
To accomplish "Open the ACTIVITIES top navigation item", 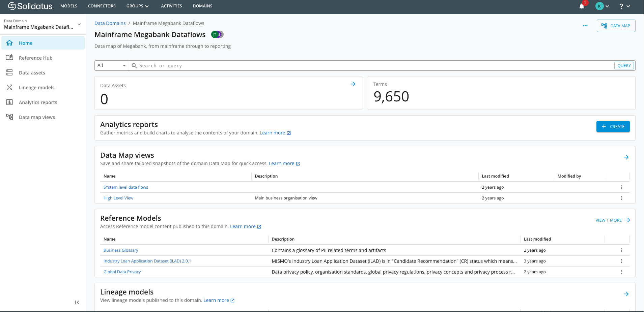I will click(171, 6).
